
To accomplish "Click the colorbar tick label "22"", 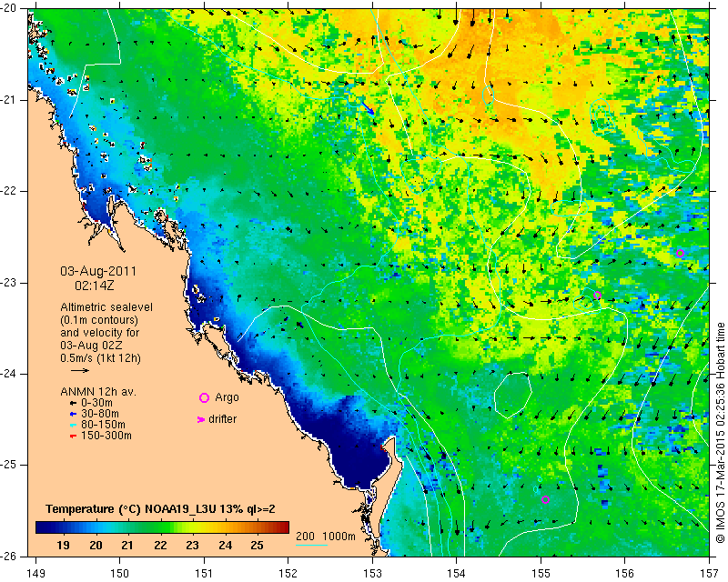I will pyautogui.click(x=160, y=546).
